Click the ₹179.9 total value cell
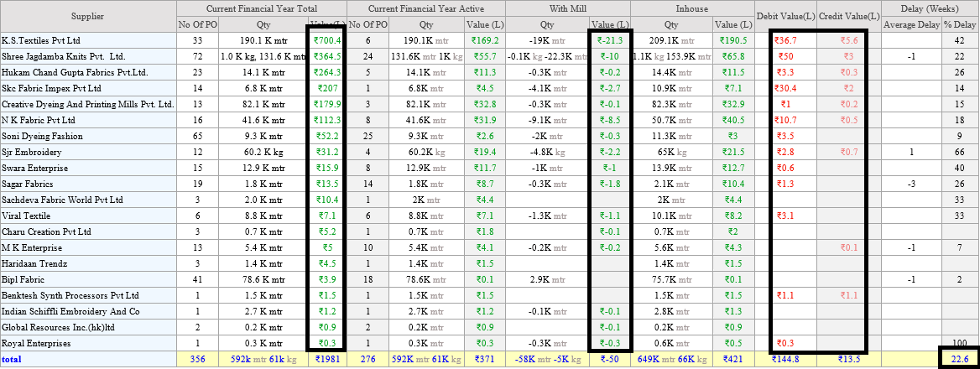Image resolution: width=980 pixels, height=369 pixels. coord(327,104)
